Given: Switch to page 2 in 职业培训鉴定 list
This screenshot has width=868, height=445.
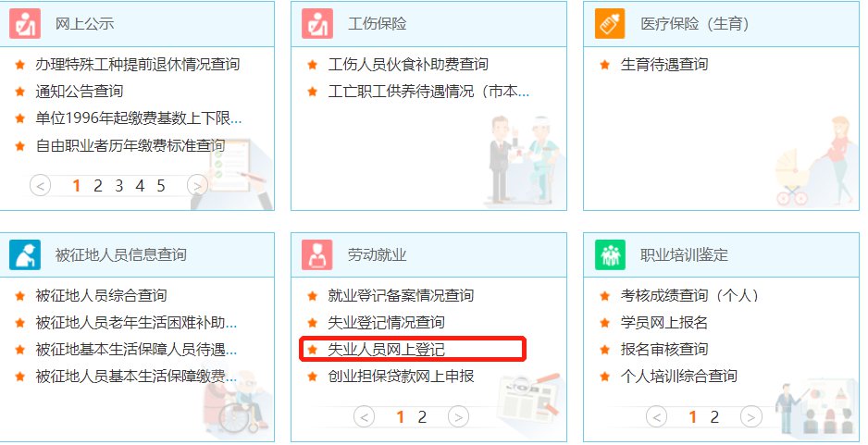Looking at the screenshot, I should [x=714, y=416].
